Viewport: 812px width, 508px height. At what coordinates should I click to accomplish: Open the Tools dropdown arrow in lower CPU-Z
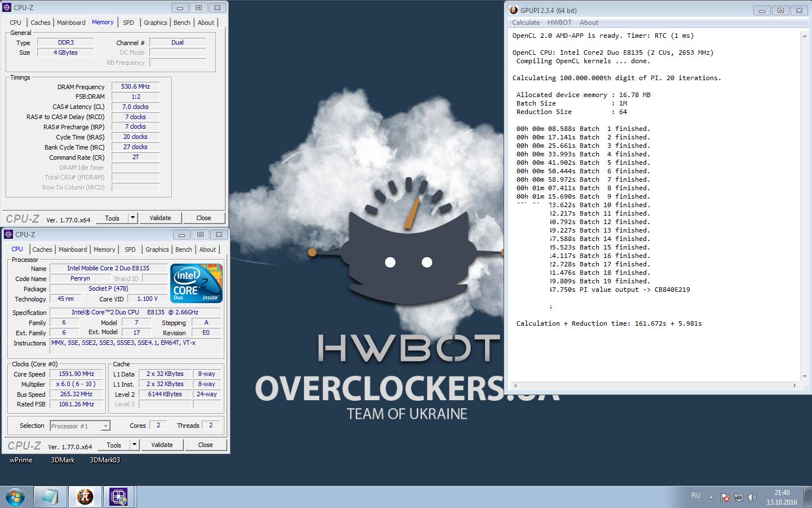coord(134,445)
